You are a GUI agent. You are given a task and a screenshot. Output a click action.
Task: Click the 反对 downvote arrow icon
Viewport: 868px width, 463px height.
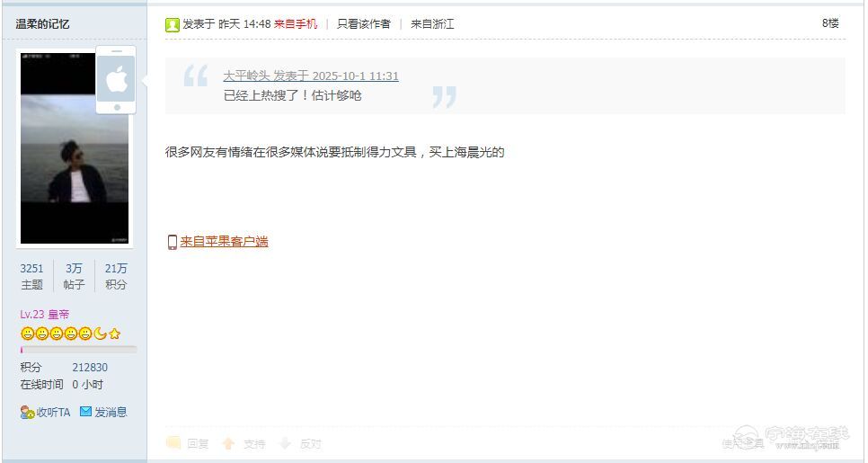285,443
